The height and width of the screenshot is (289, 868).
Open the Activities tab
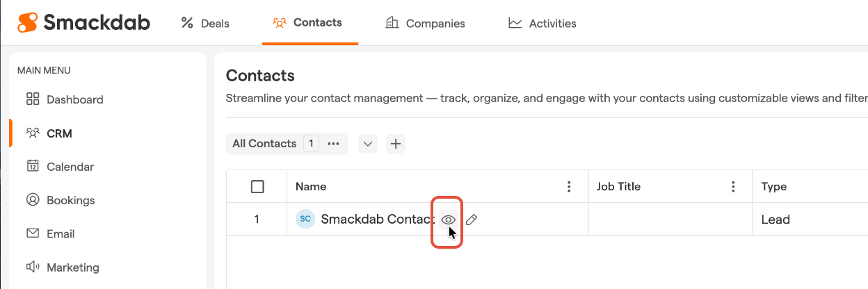pyautogui.click(x=542, y=23)
